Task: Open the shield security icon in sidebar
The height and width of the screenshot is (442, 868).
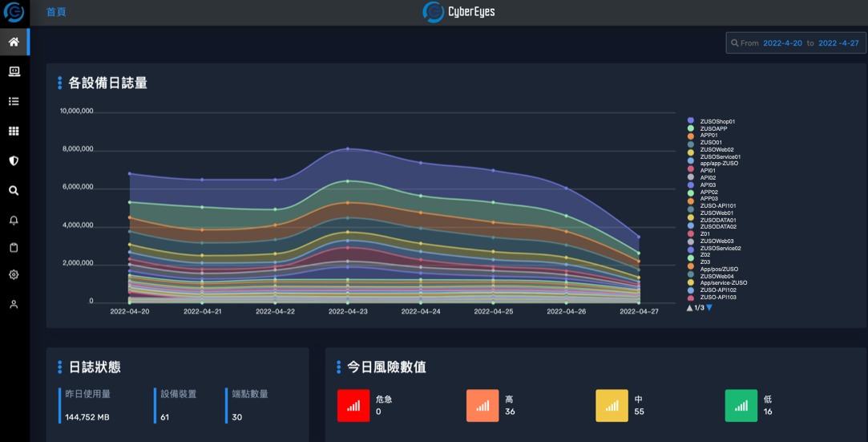Action: click(14, 160)
